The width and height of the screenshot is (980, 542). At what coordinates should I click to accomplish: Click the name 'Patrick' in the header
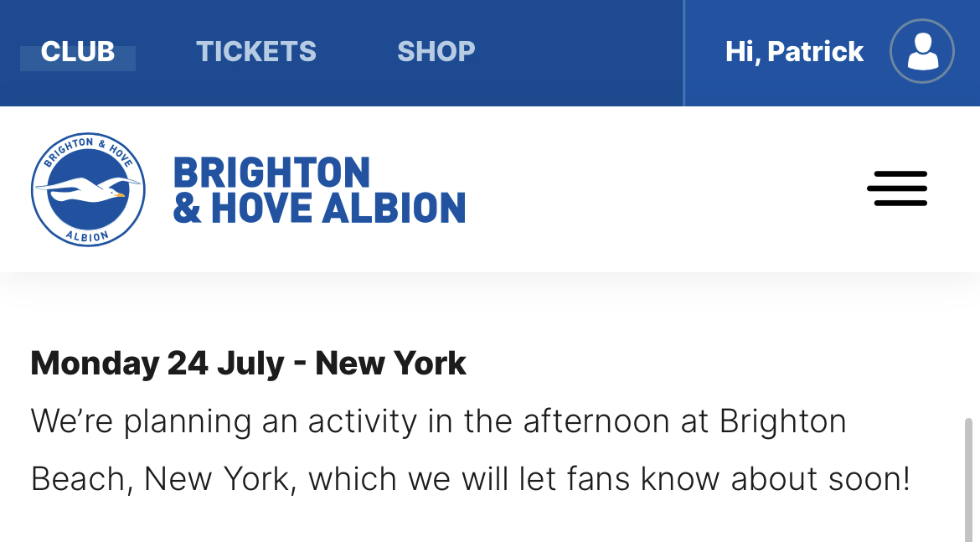click(816, 52)
